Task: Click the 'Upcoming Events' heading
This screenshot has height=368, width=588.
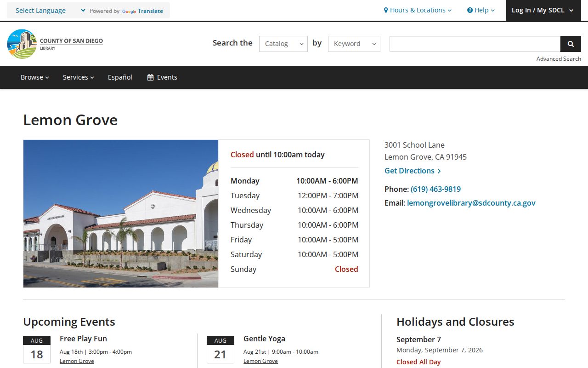Action: point(69,322)
